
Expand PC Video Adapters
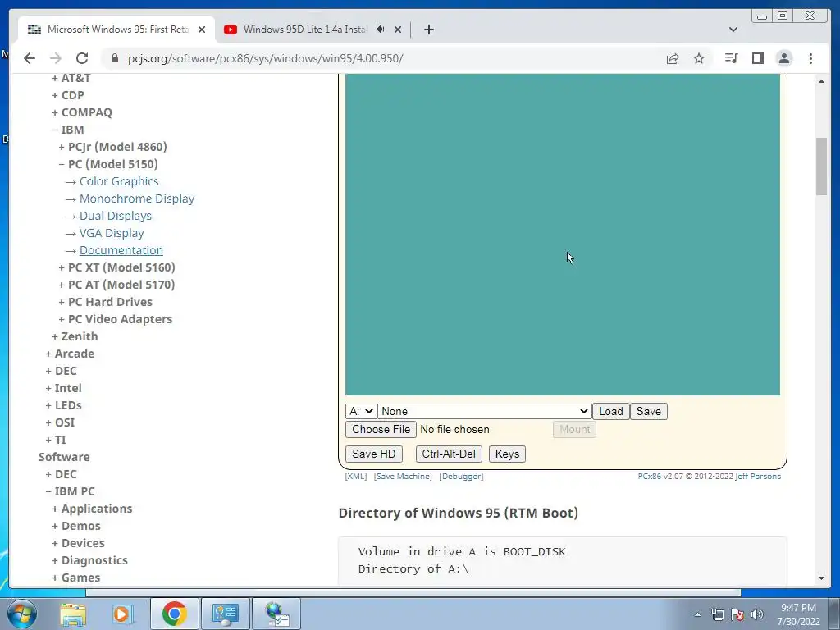point(116,319)
